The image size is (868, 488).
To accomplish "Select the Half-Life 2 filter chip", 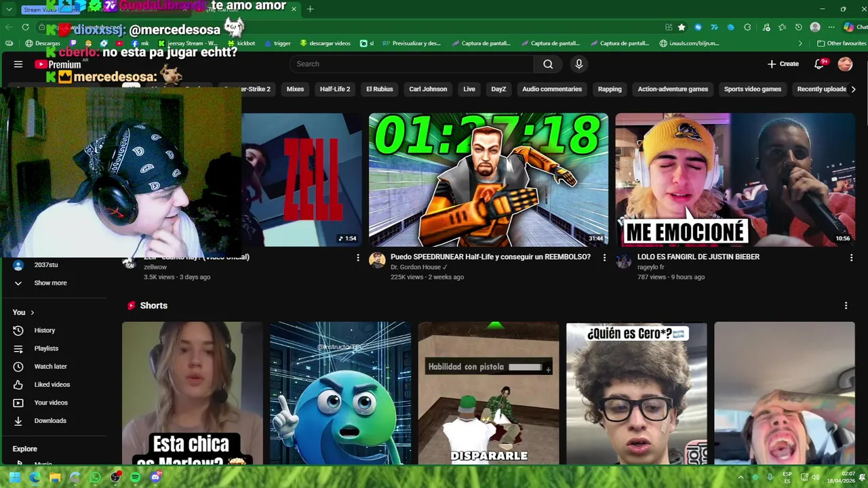I will click(335, 89).
